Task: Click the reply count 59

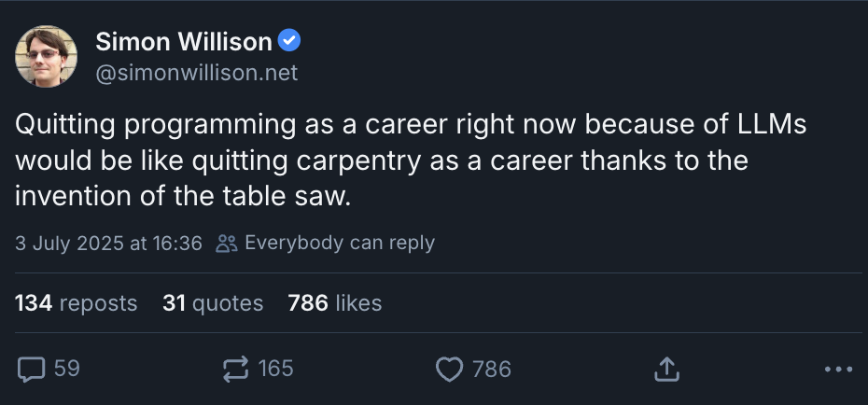Action: pos(66,370)
